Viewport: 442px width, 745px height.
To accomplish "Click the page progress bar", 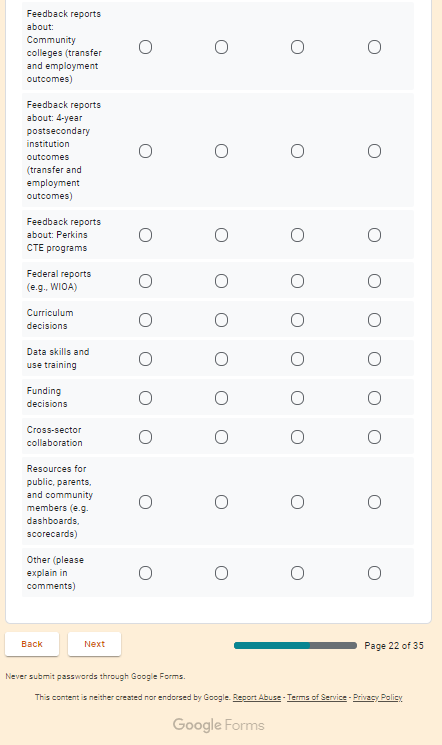I will click(295, 645).
